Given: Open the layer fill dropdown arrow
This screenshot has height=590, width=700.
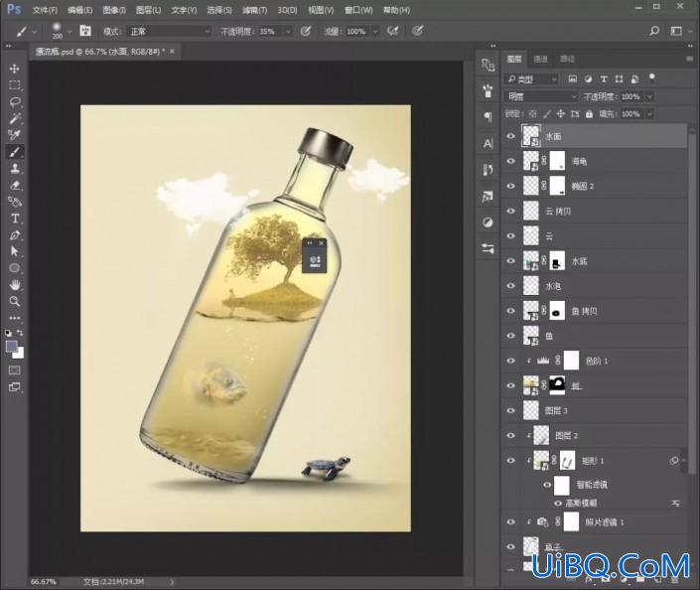Looking at the screenshot, I should 649,114.
